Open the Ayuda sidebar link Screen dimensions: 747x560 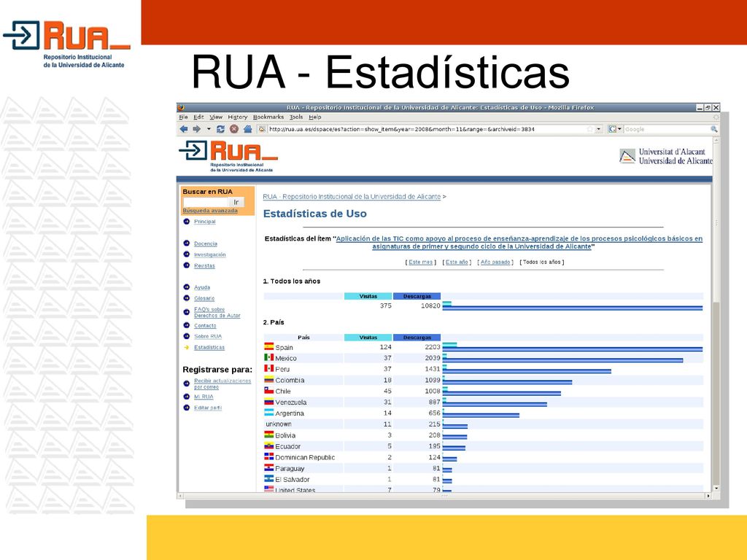(x=202, y=287)
